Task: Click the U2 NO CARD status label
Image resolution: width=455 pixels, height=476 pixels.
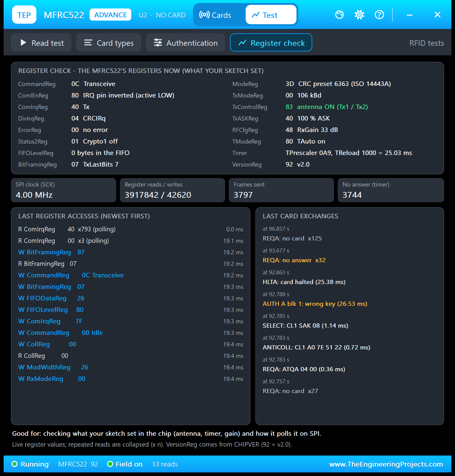Action: pos(162,15)
